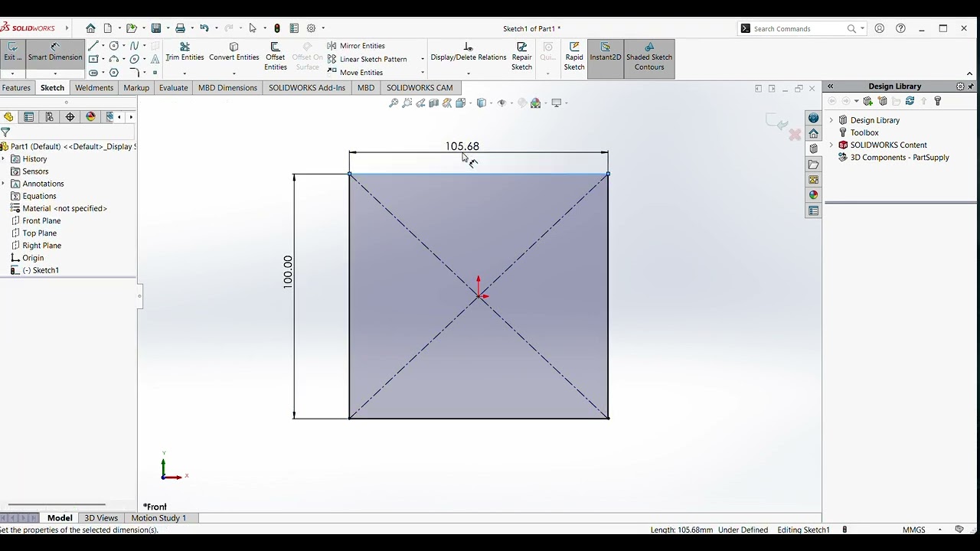Open the Appearances tab in task pane
The image size is (980, 551).
pyautogui.click(x=813, y=195)
